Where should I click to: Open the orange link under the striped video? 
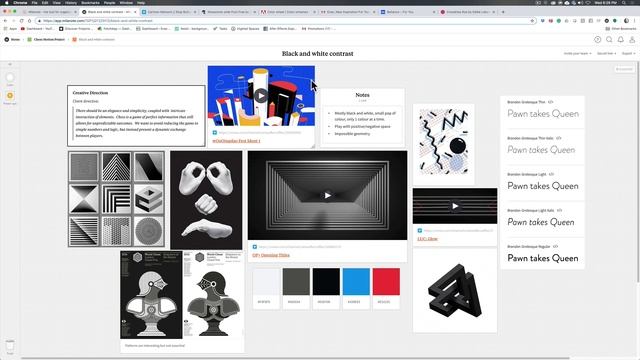pyautogui.click(x=427, y=239)
